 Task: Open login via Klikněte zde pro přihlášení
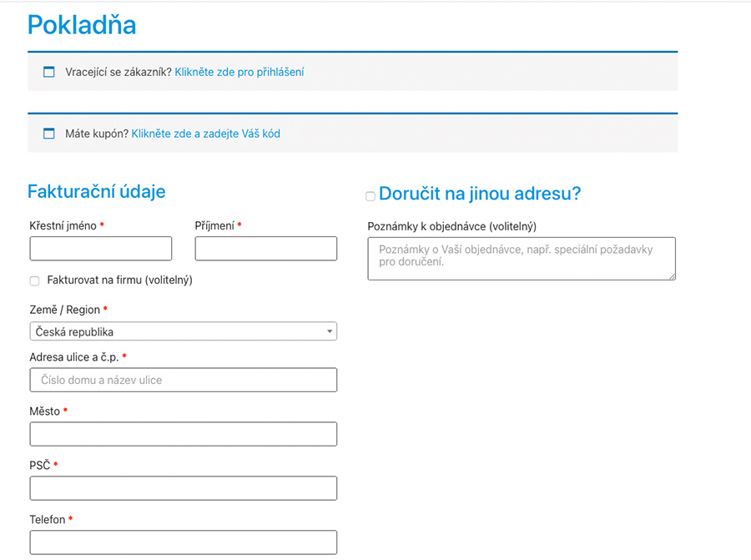(239, 72)
